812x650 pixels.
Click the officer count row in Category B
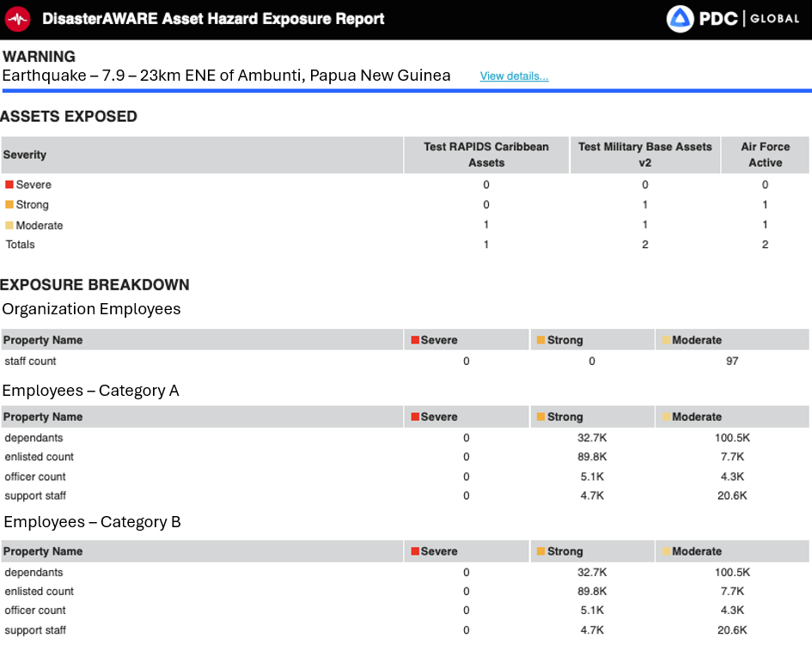pos(405,611)
